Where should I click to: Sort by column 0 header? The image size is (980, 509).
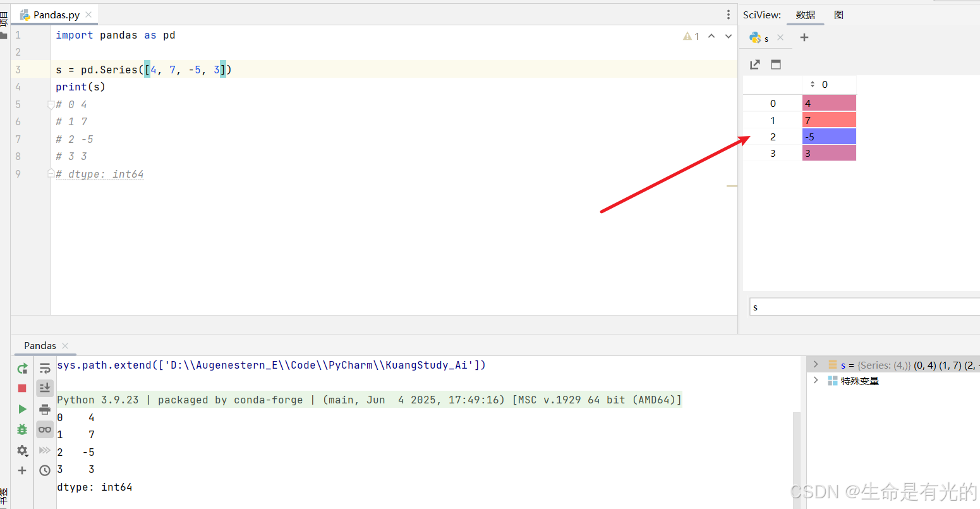(829, 85)
